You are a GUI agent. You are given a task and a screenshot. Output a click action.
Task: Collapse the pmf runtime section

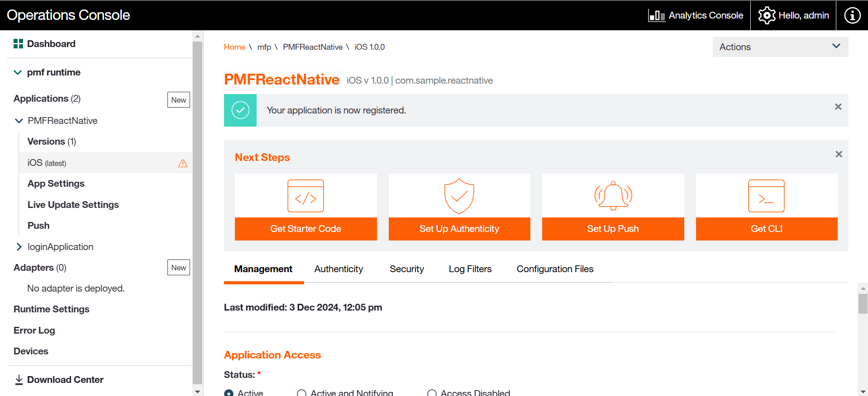pos(18,72)
